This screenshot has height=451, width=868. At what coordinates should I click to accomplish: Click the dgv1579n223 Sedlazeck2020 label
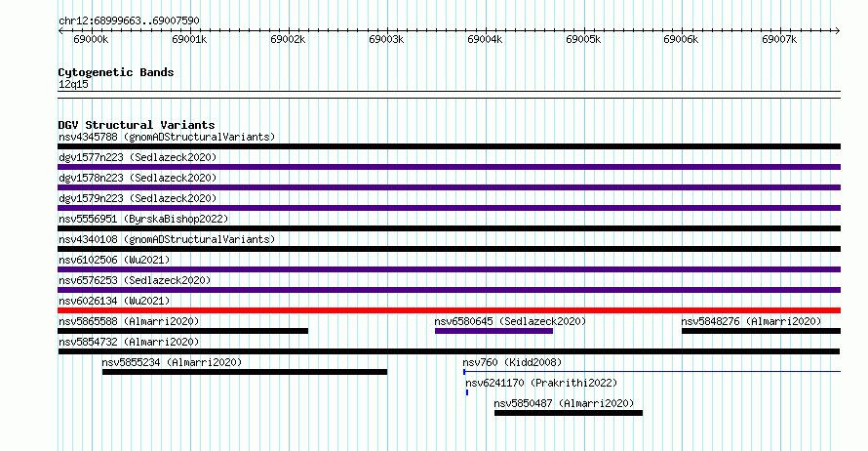click(138, 198)
